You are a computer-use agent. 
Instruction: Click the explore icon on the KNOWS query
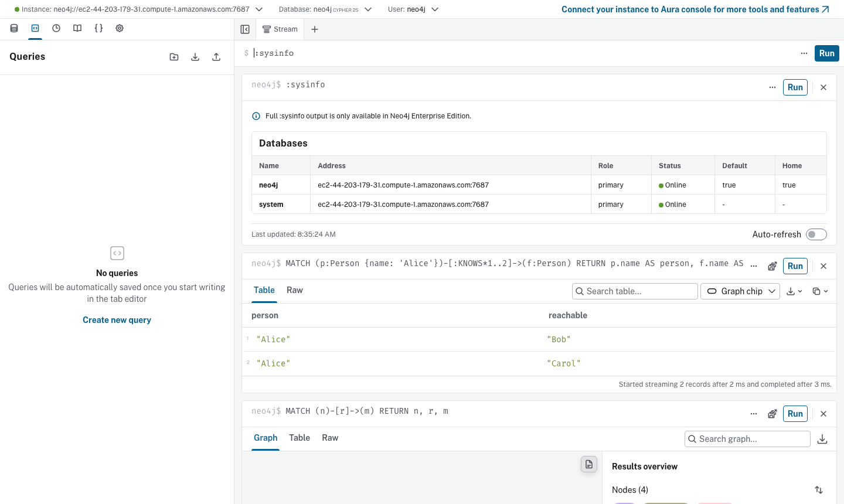[x=772, y=266]
